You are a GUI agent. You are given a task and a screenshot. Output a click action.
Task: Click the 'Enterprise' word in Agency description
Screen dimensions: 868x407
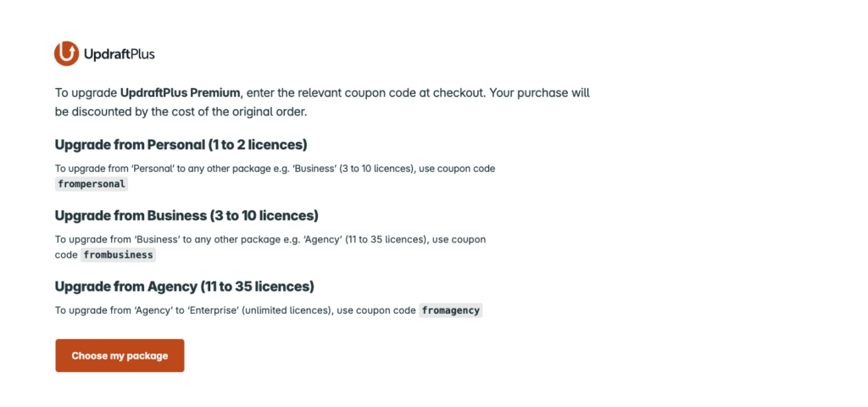[215, 310]
